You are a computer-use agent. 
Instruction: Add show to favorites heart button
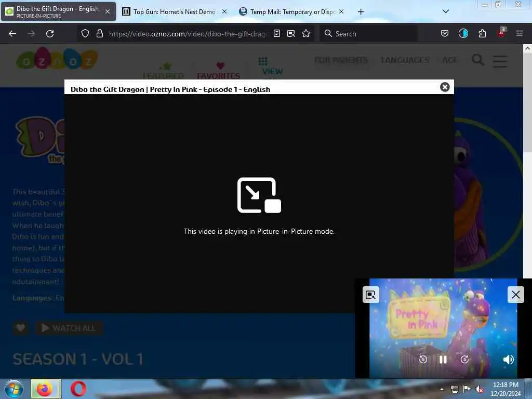coord(21,328)
